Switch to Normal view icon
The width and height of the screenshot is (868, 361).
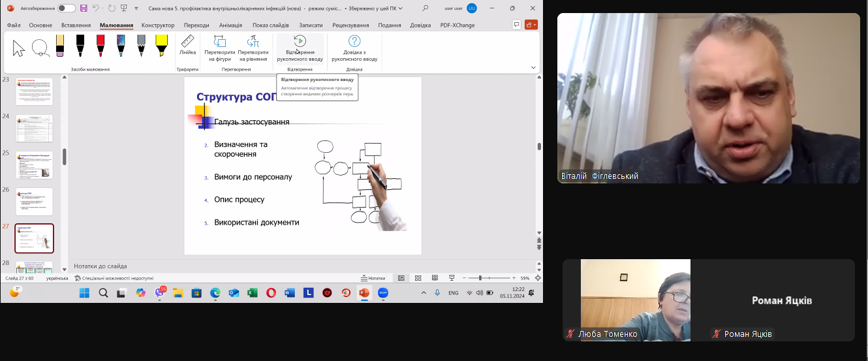(401, 278)
